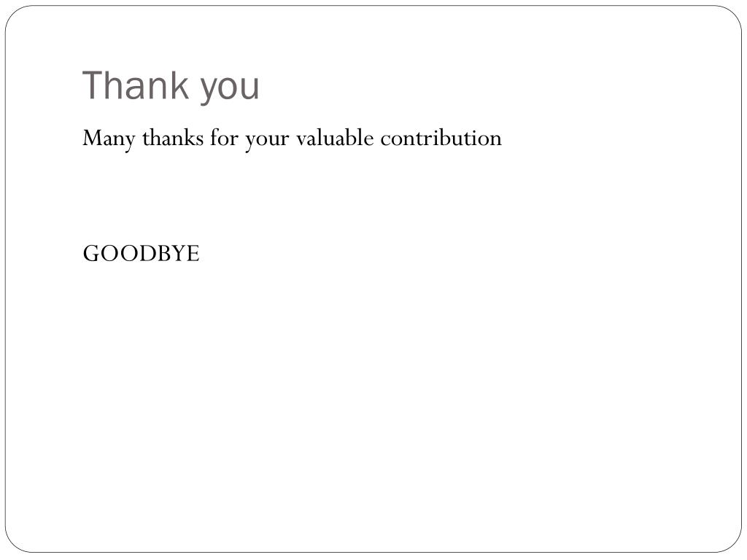The height and width of the screenshot is (560, 747).
Task: Click the capital "T" of the title
Action: [x=92, y=85]
